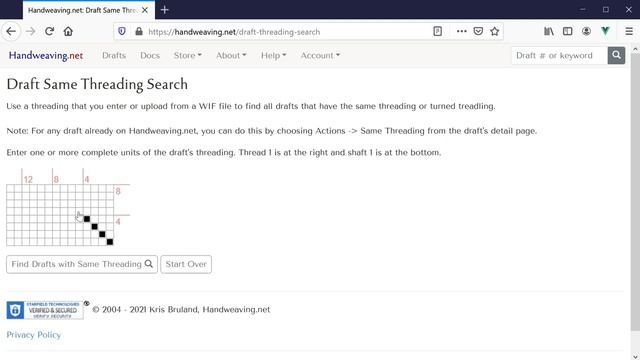Image resolution: width=640 pixels, height=360 pixels.
Task: Open the Docs nav item
Action: point(150,56)
